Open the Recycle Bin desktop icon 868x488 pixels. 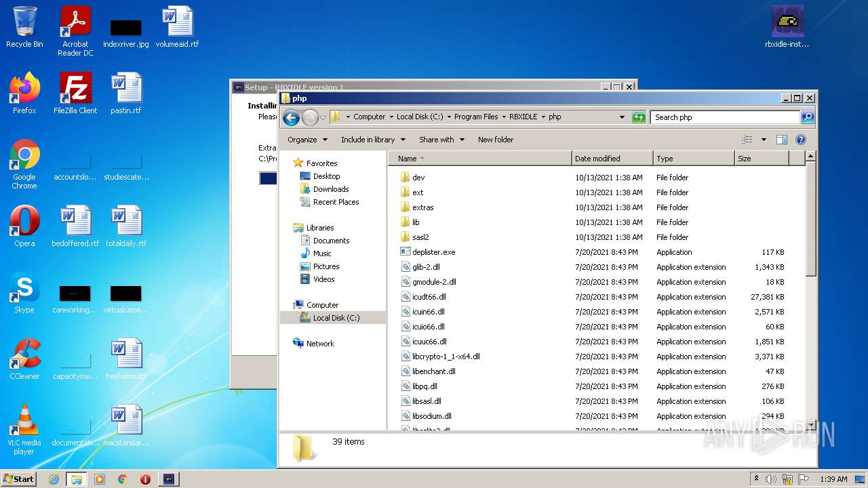click(x=24, y=28)
